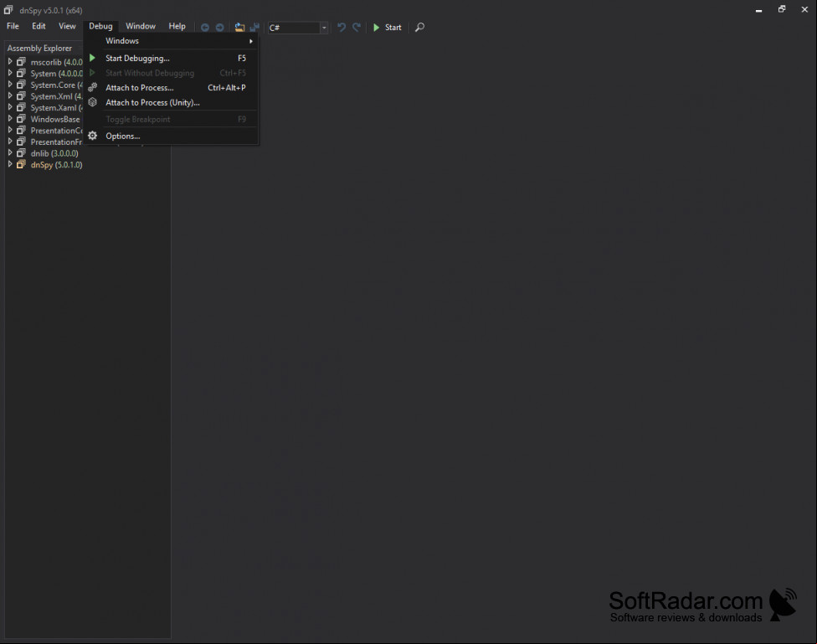The width and height of the screenshot is (817, 644).
Task: Click the dnSpy assembly icon in tree
Action: 21,164
